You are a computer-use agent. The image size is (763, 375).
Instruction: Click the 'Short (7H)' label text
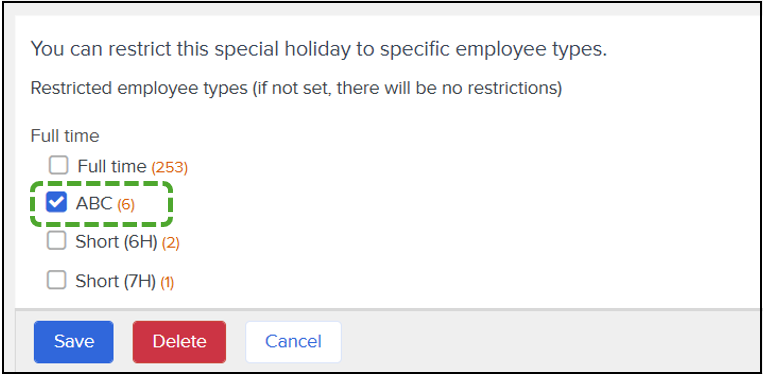click(x=116, y=281)
